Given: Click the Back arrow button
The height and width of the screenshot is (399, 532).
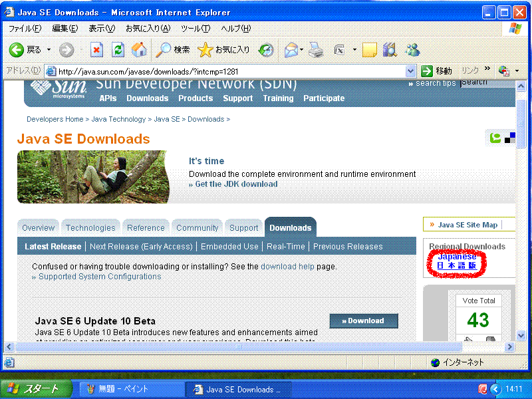Looking at the screenshot, I should pyautogui.click(x=16, y=50).
